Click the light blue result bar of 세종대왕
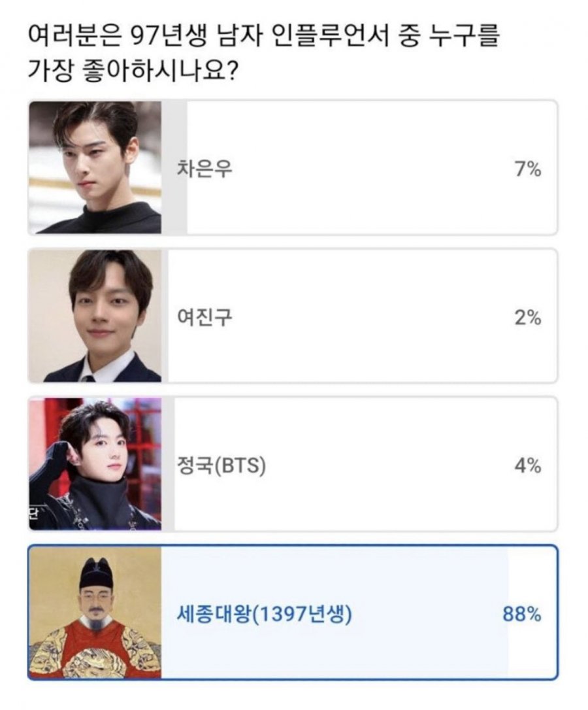The image size is (588, 710). pos(335,613)
